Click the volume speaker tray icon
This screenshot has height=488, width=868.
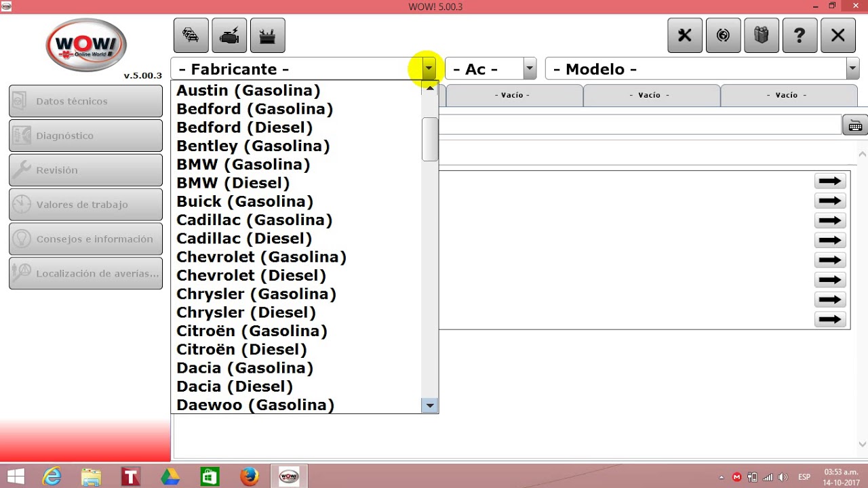pyautogui.click(x=783, y=476)
